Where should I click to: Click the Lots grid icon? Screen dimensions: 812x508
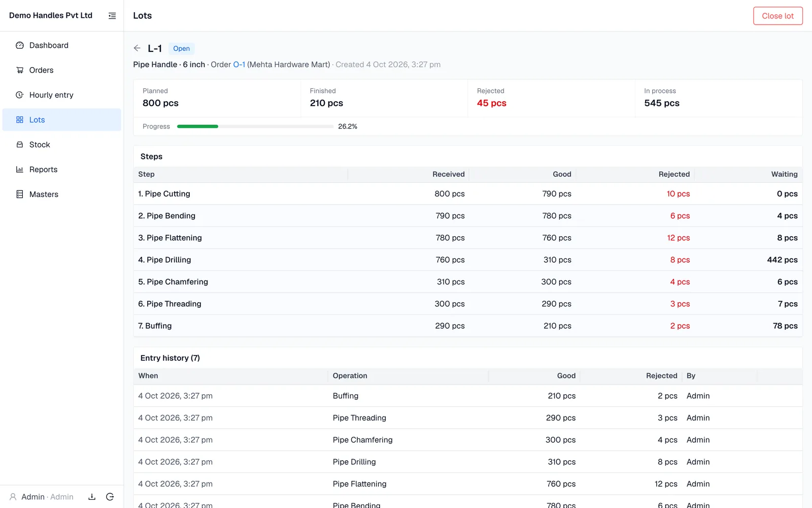coord(20,120)
